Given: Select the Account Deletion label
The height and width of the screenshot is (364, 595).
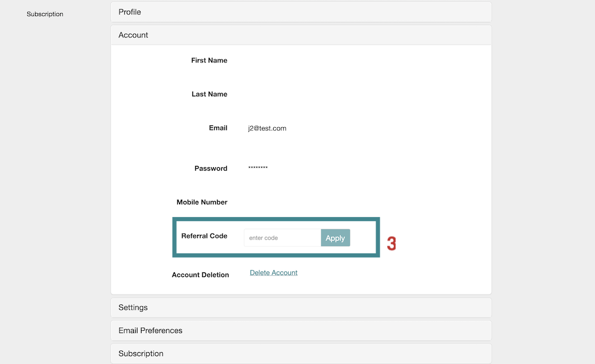Looking at the screenshot, I should pyautogui.click(x=201, y=275).
